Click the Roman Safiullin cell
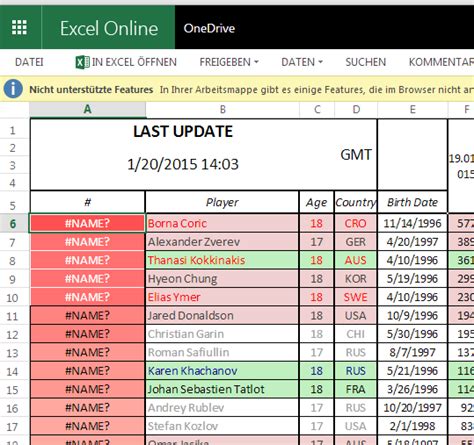474x445 pixels. tap(222, 352)
